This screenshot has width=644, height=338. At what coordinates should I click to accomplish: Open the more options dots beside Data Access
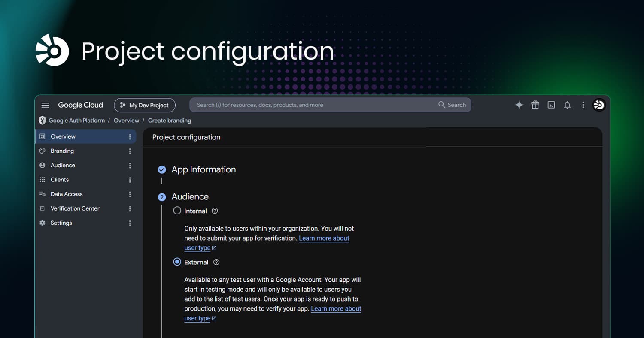pyautogui.click(x=130, y=194)
